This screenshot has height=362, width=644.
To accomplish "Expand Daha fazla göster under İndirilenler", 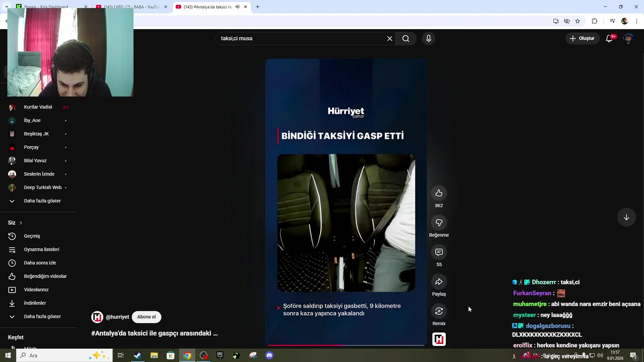I will [x=39, y=316].
